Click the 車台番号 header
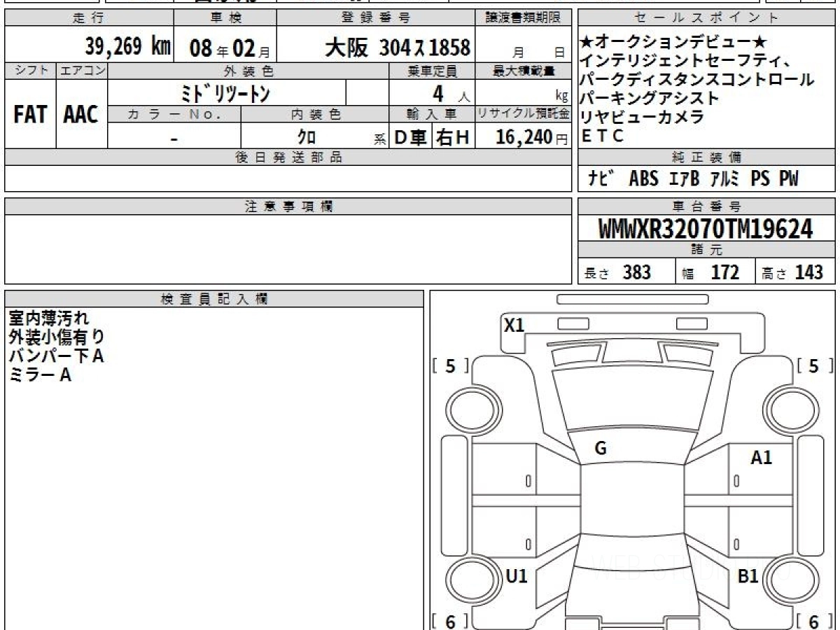Viewport: 840px width, 630px height. 706,206
